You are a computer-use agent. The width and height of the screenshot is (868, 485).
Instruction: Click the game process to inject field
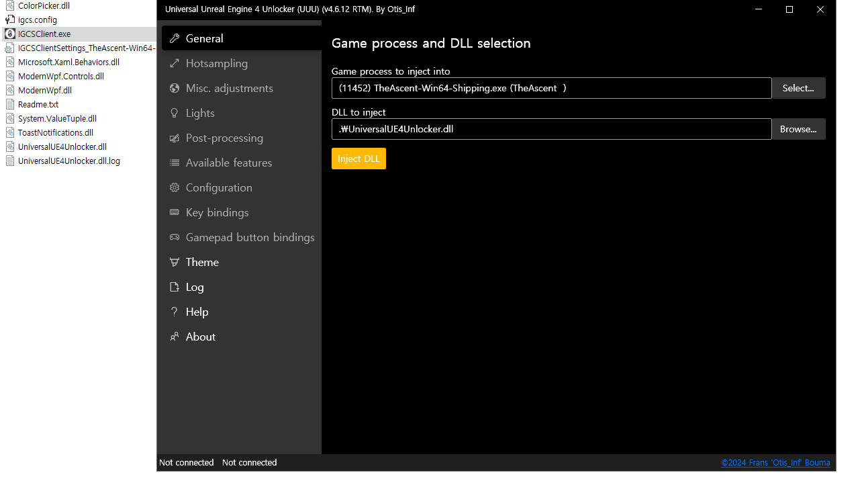pos(551,88)
